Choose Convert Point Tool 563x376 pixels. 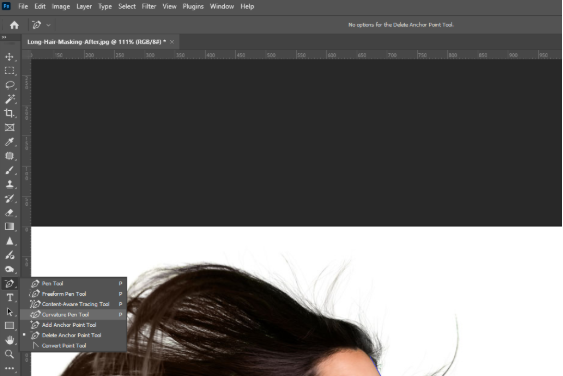point(73,345)
